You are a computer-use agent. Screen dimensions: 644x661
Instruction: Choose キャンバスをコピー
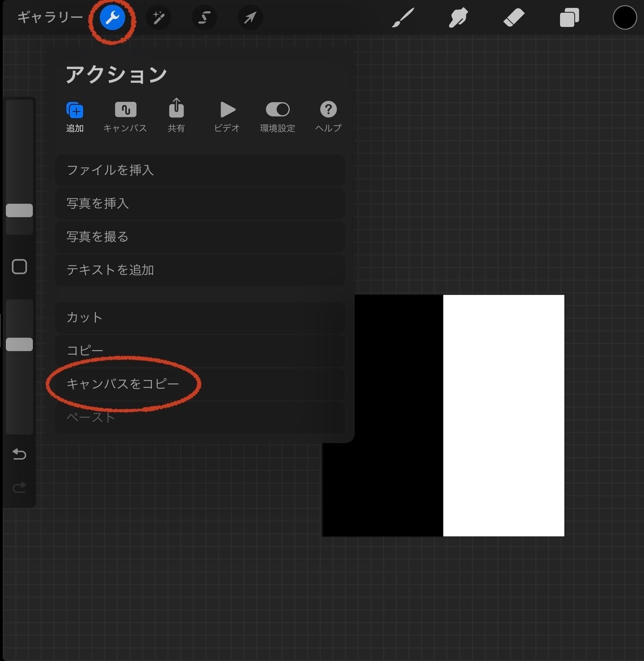[x=200, y=384]
